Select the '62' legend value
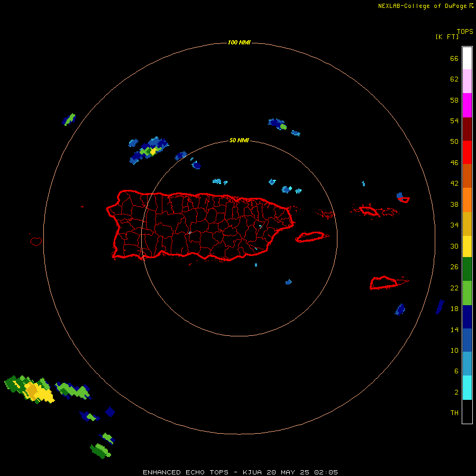 454,79
